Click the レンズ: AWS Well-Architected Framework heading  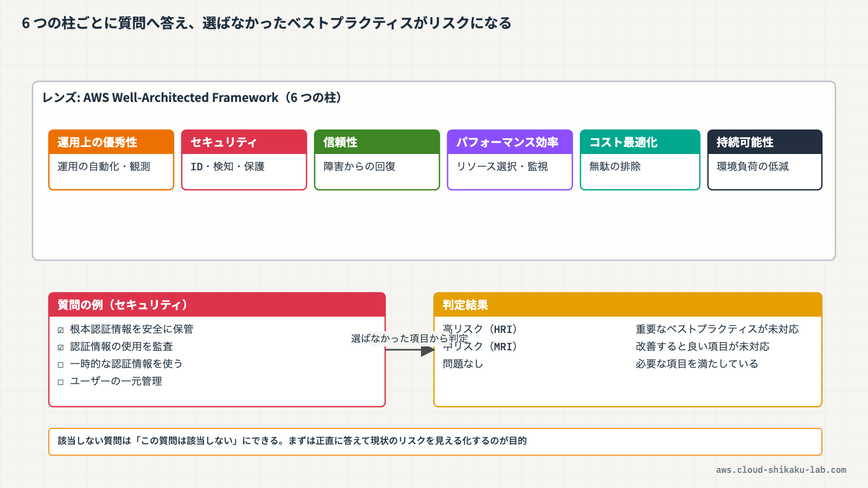click(192, 98)
